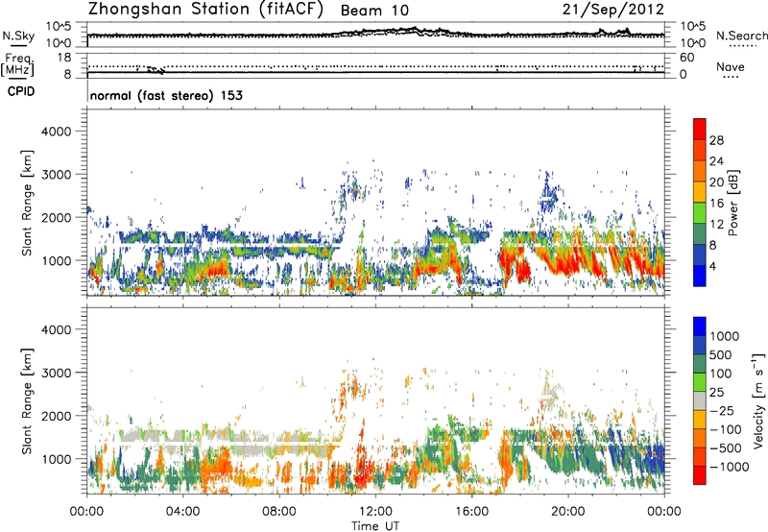Click the Power [dB] colorbar title
Screen dimensions: 768x532
pos(733,203)
